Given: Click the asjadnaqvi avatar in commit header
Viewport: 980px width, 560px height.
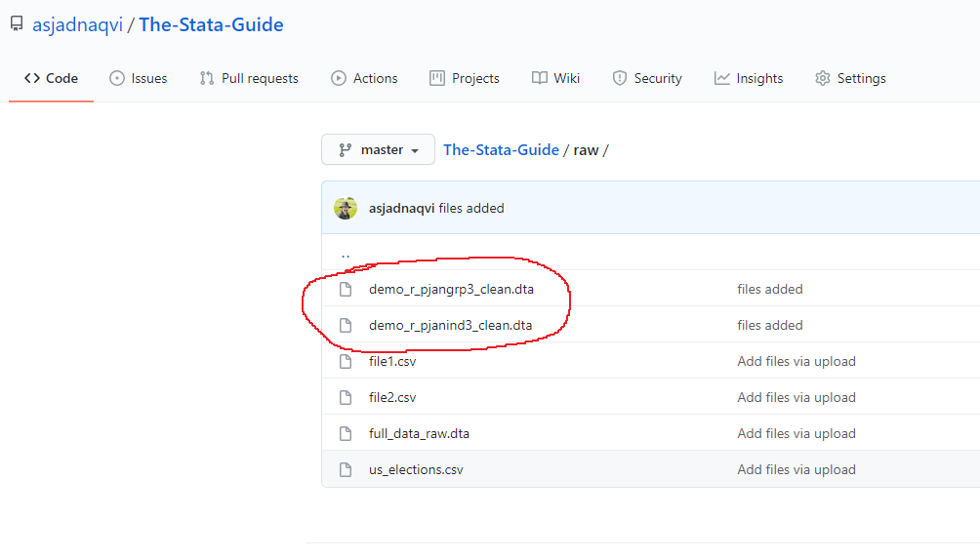Looking at the screenshot, I should tap(346, 208).
